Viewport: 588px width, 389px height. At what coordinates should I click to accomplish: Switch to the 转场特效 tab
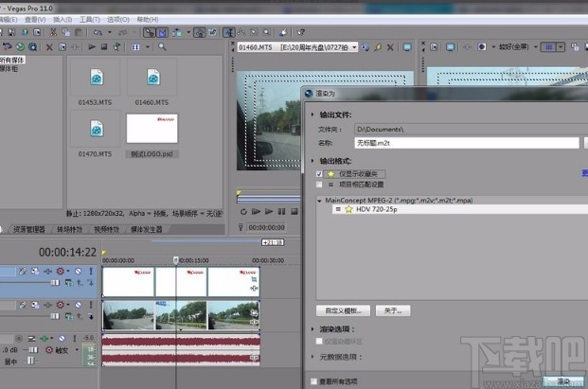tap(70, 229)
